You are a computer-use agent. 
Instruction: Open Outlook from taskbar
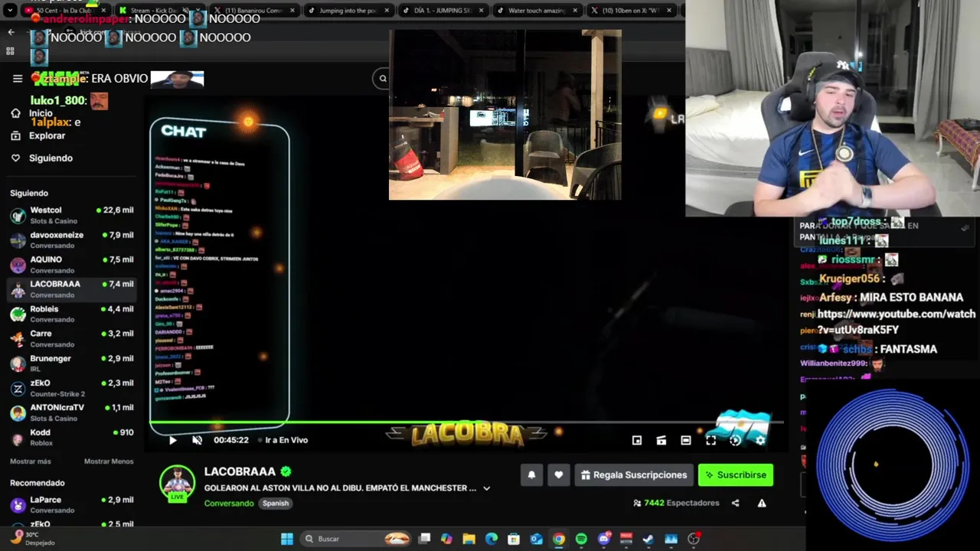pyautogui.click(x=537, y=539)
